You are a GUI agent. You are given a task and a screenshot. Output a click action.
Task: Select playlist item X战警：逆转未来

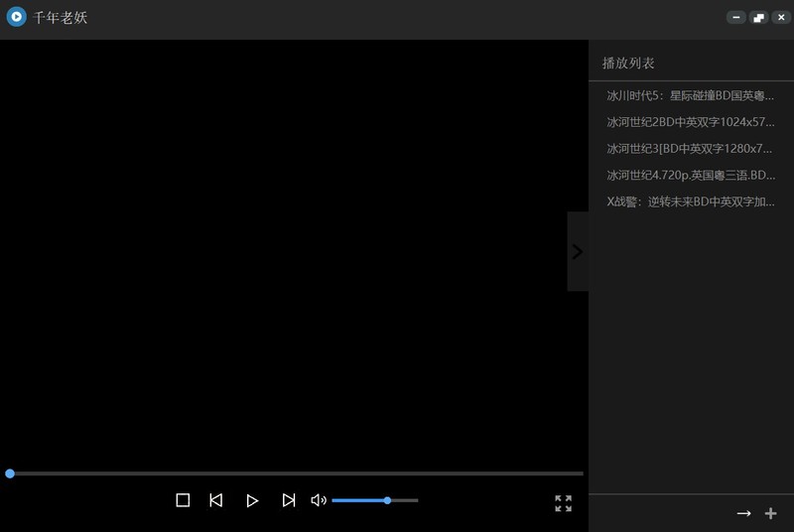point(691,201)
